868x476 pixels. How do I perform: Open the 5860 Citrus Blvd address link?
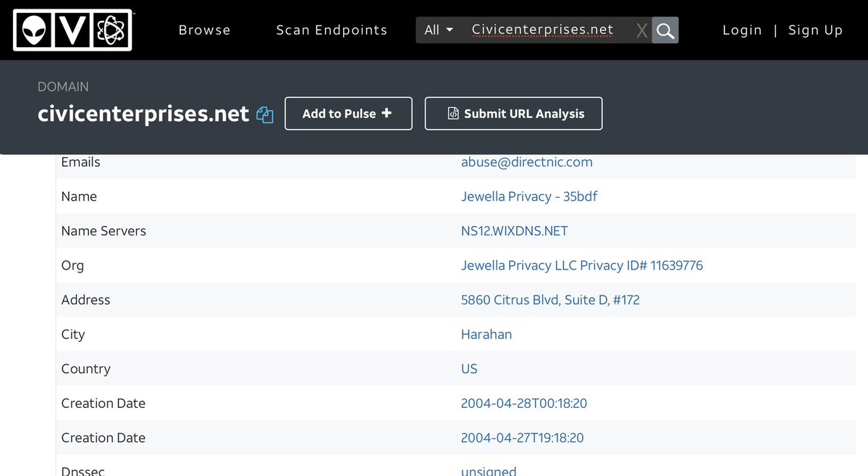coord(550,300)
